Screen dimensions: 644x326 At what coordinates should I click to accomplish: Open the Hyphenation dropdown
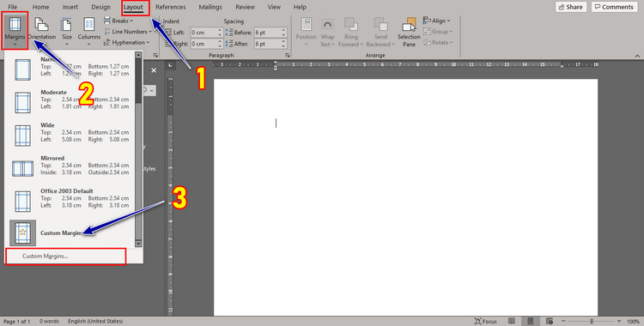point(126,42)
